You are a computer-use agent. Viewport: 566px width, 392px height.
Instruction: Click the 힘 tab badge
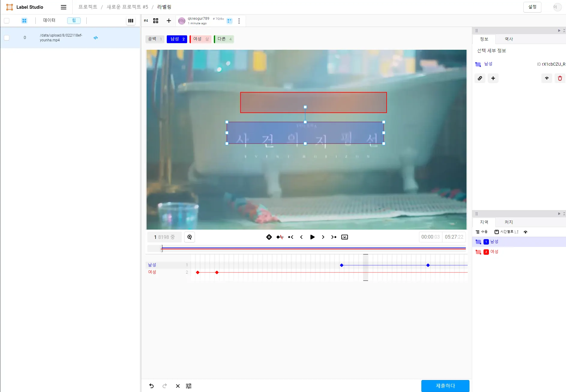pyautogui.click(x=74, y=20)
